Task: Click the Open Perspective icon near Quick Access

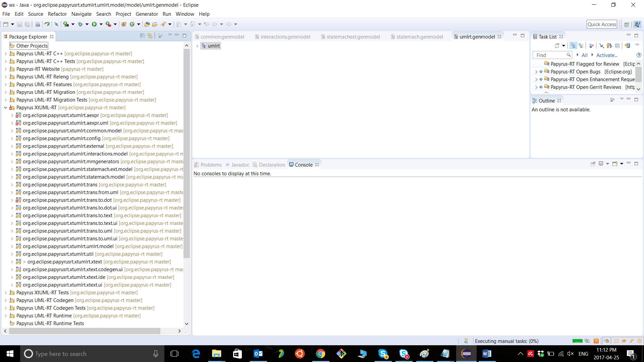Action: (627, 24)
